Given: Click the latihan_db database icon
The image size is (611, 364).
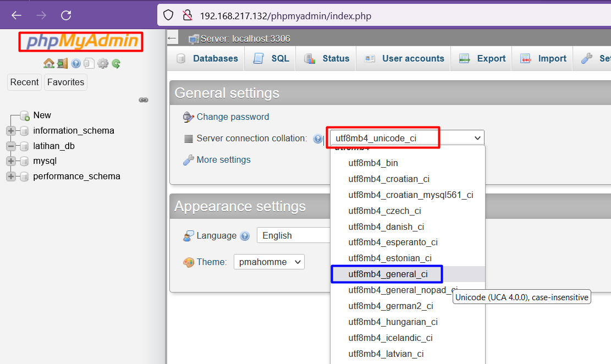Looking at the screenshot, I should (x=24, y=146).
